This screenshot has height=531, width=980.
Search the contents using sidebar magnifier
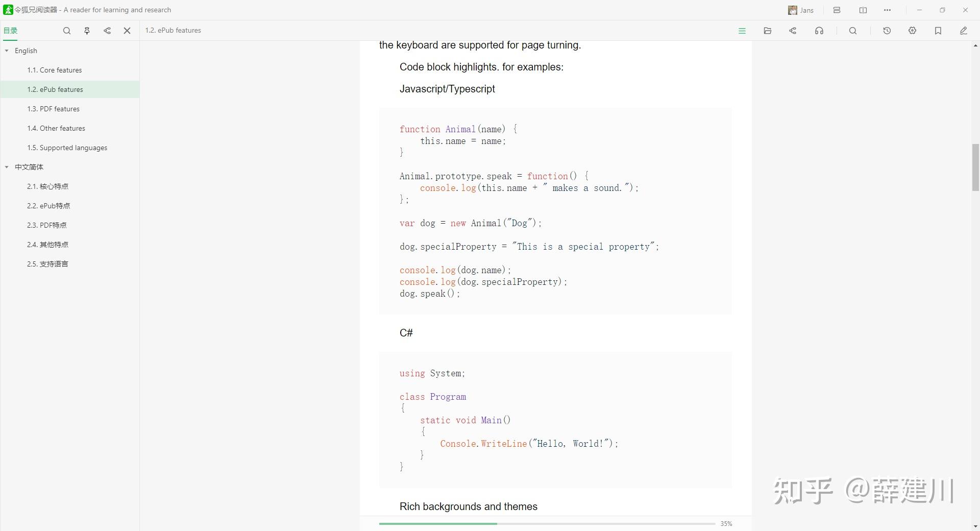(x=66, y=31)
